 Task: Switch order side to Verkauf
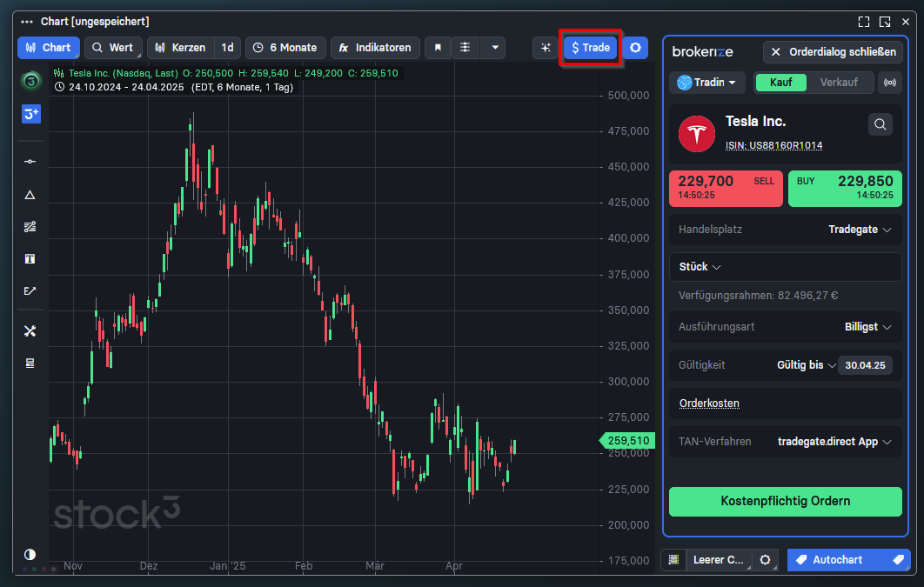pos(839,83)
